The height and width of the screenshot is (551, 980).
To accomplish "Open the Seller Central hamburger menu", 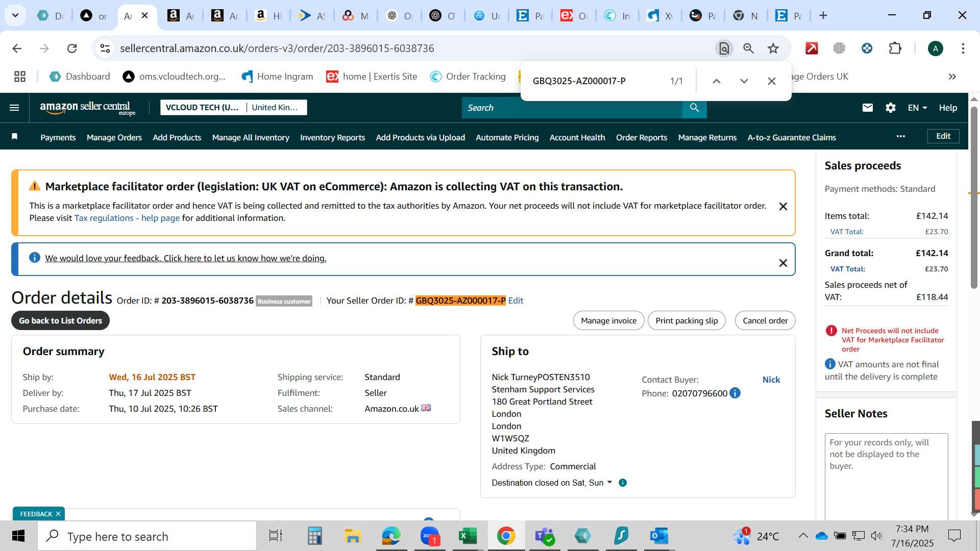I will point(14,108).
